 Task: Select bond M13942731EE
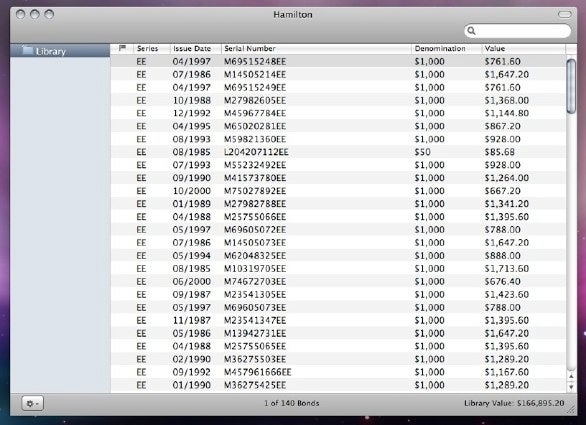(x=338, y=333)
